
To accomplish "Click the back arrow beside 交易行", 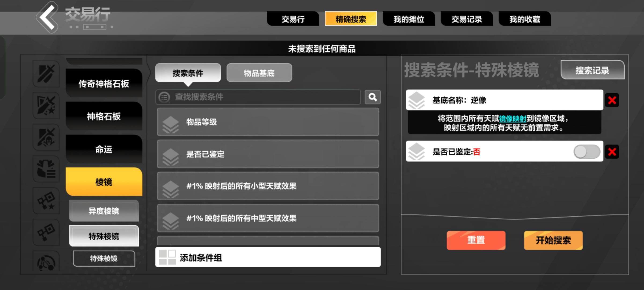I will [47, 18].
